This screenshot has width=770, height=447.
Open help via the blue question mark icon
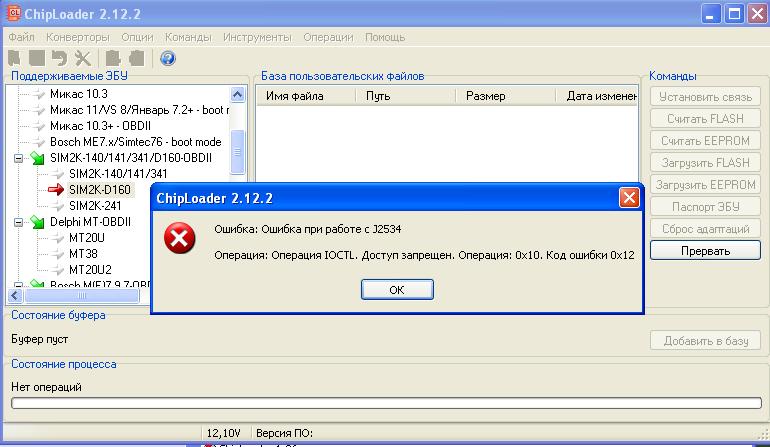pos(167,58)
